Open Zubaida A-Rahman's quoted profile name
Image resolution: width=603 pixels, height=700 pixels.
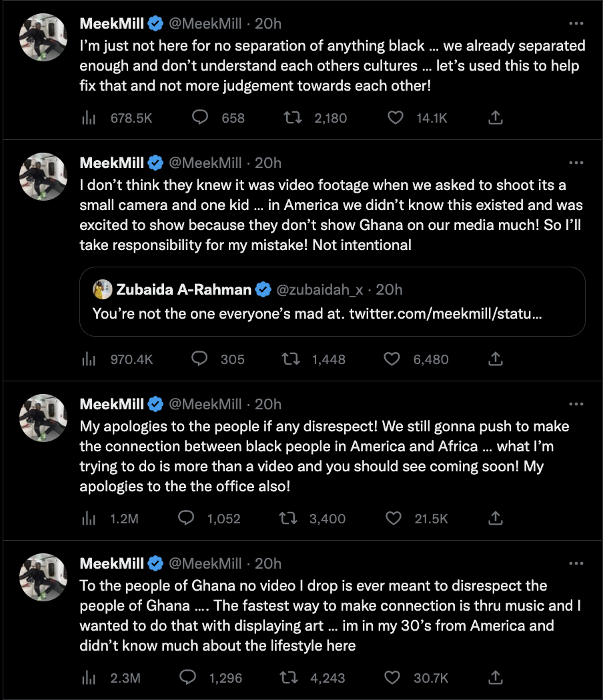[184, 289]
